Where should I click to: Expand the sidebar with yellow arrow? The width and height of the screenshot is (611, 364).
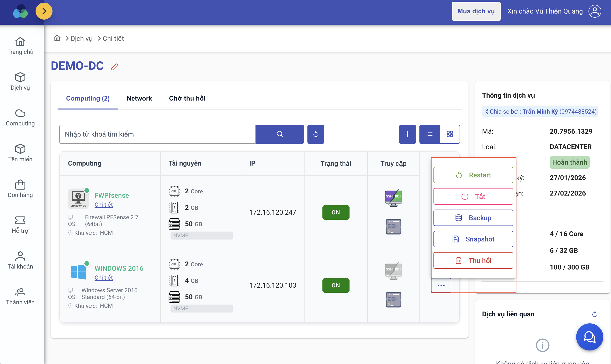(x=44, y=11)
